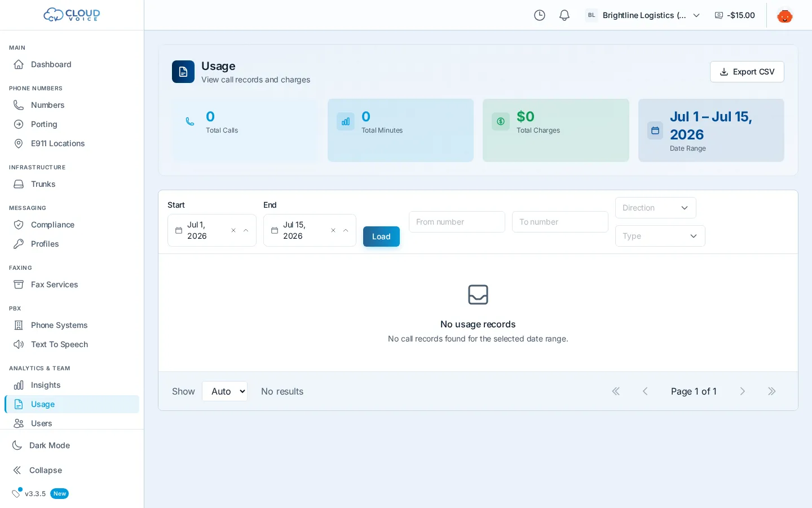Click the Fax Services archive icon
This screenshot has width=812, height=508.
pos(19,284)
